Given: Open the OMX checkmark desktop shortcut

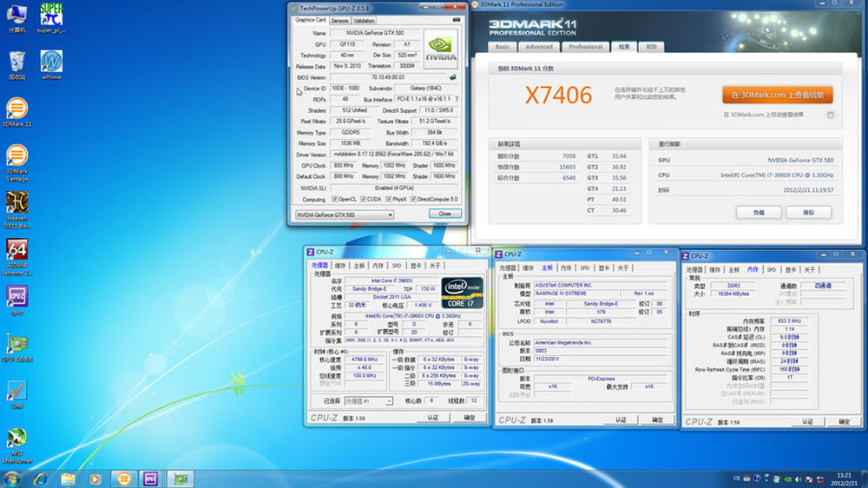Looking at the screenshot, I should [16, 394].
